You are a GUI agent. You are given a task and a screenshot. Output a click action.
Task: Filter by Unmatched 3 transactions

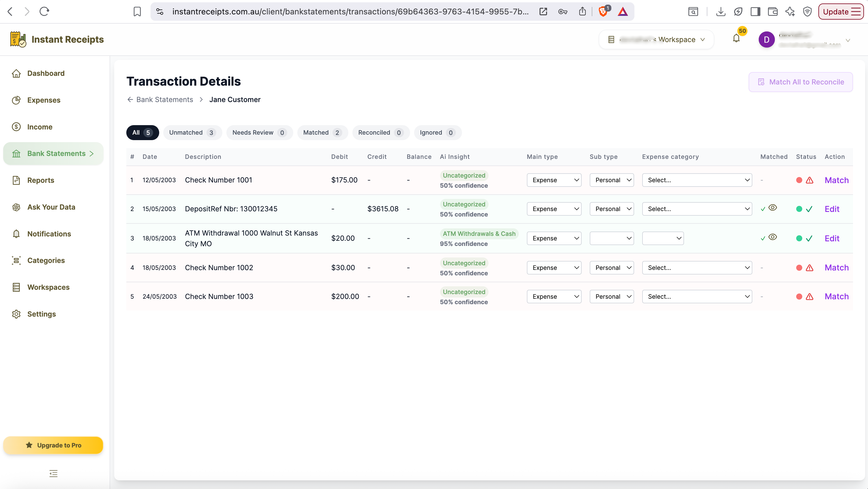[x=192, y=132]
